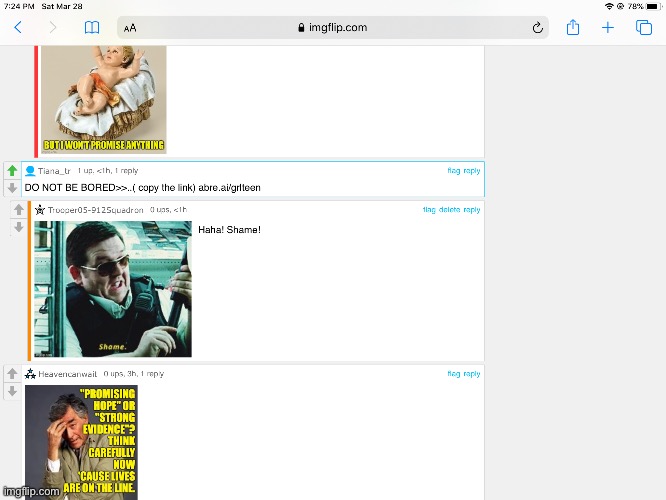The width and height of the screenshot is (666, 500).
Task: Open the 'But I won't promise anything' meme image
Action: click(104, 99)
